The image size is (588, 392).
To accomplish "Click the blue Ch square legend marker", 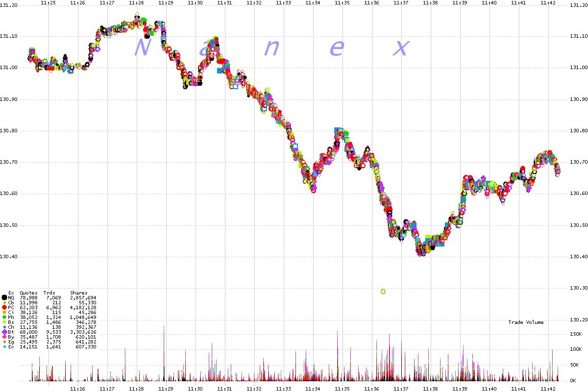I will click(x=4, y=327).
